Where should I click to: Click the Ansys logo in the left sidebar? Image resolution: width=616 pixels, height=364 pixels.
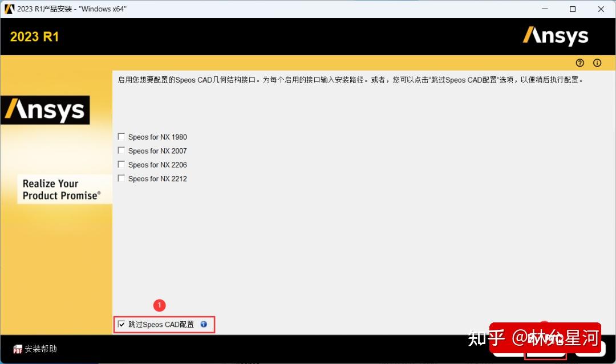point(46,109)
